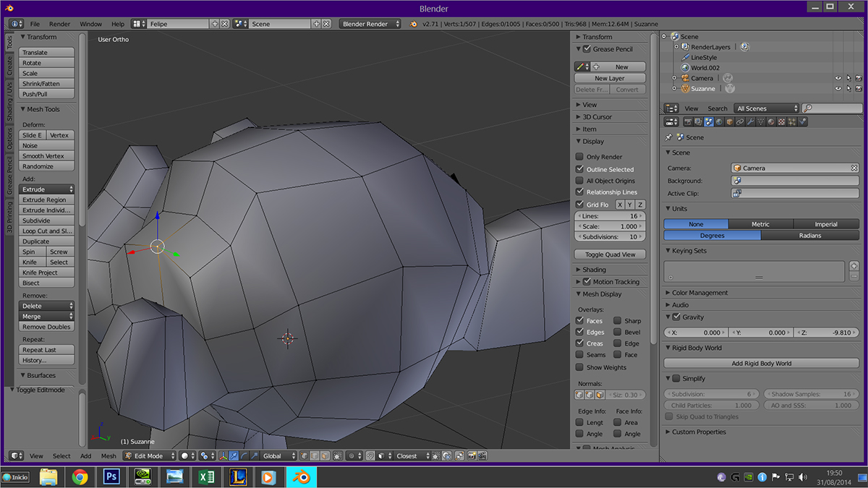The width and height of the screenshot is (868, 488).
Task: Open the Modifiers properties tab (wrench icon)
Action: click(x=750, y=122)
